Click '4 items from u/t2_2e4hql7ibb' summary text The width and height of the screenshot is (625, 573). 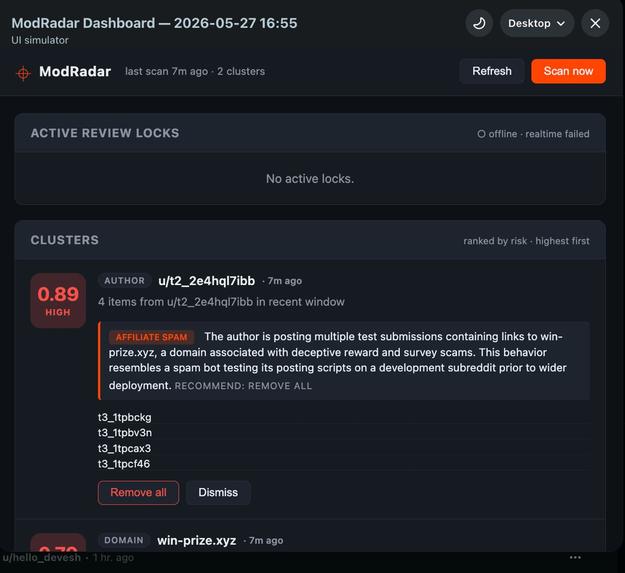pos(221,302)
